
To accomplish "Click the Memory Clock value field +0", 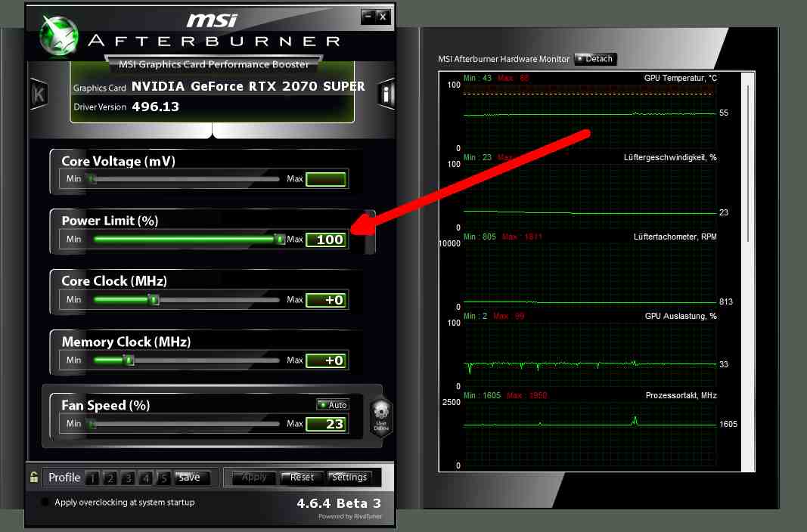I will (326, 360).
